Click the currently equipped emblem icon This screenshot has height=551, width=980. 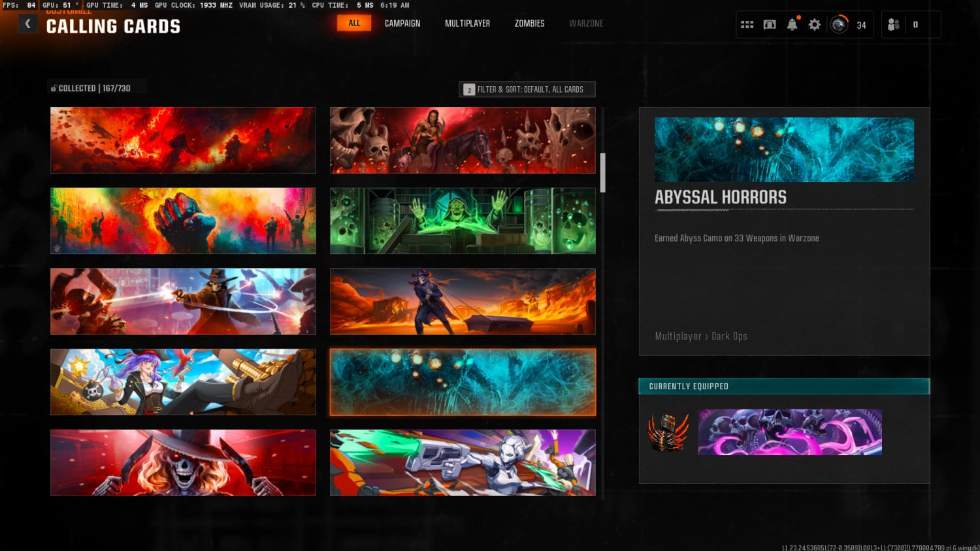point(668,432)
